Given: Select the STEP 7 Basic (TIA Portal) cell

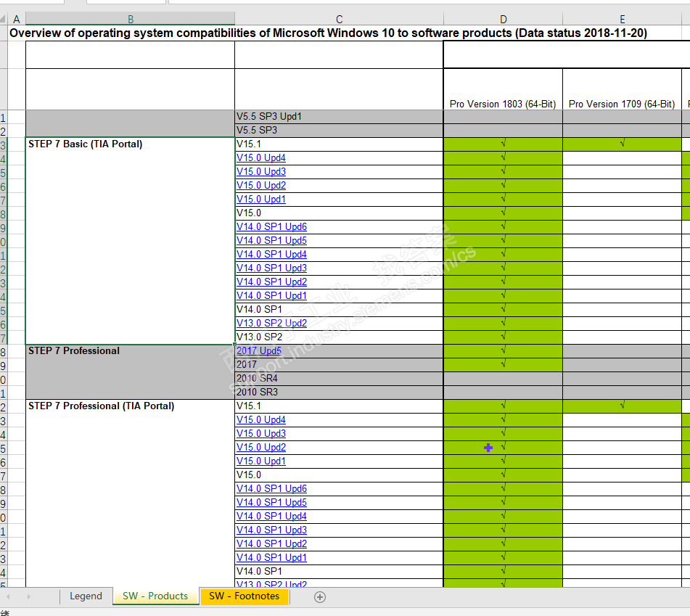Looking at the screenshot, I should [x=131, y=241].
